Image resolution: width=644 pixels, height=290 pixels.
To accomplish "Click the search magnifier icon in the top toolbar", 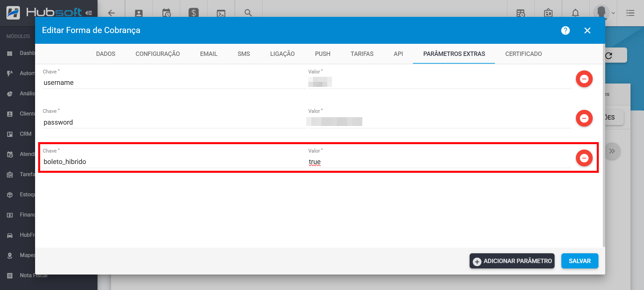I will pos(248,13).
